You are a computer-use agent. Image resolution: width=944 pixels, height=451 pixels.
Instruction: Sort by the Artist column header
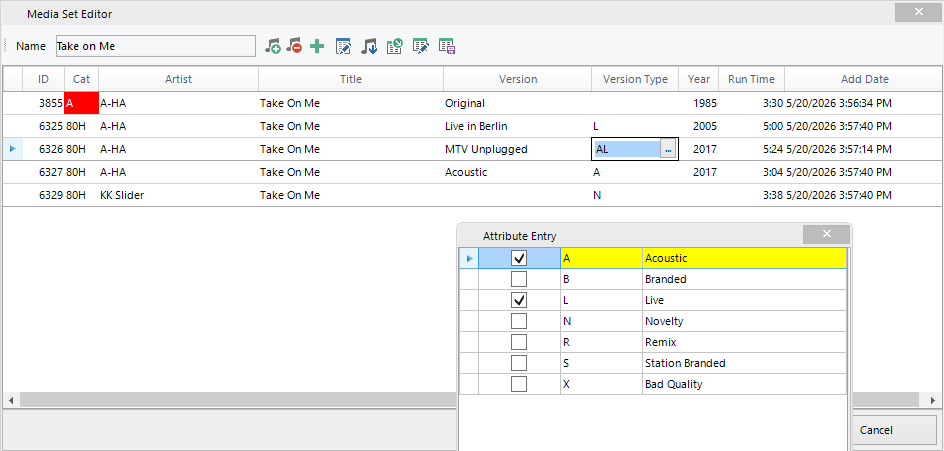(178, 79)
